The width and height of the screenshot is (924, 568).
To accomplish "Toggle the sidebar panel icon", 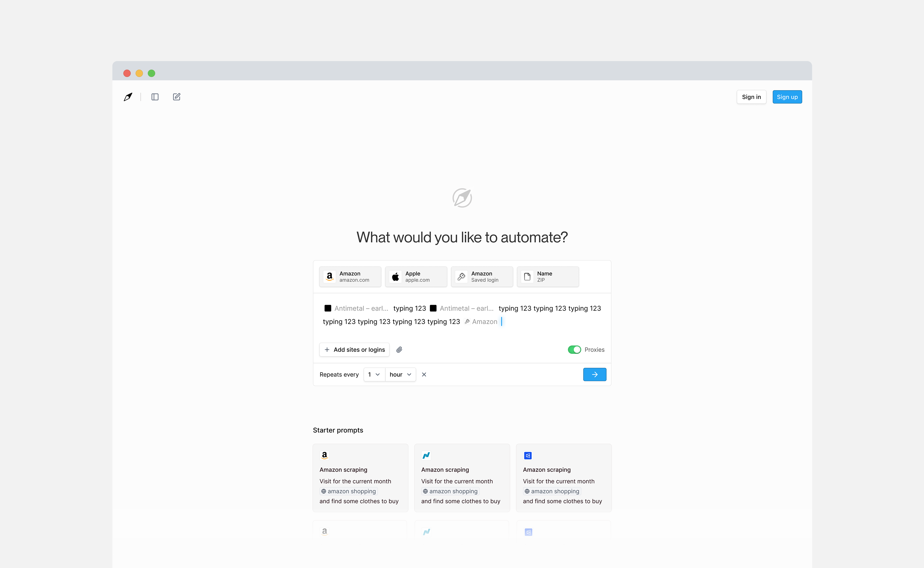I will 155,97.
